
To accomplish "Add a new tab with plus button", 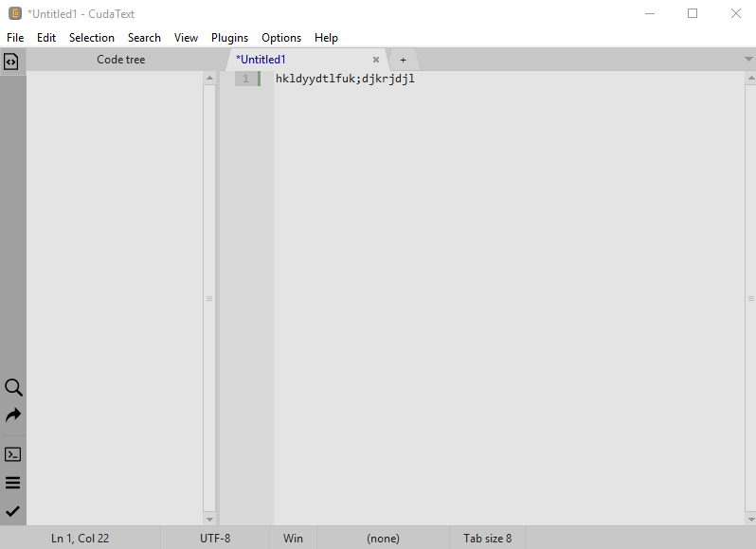I will pyautogui.click(x=403, y=61).
